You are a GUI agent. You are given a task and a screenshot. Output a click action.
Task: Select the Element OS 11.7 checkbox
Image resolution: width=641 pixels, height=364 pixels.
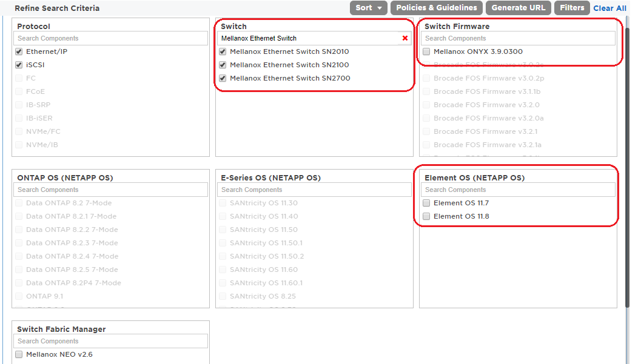point(426,203)
